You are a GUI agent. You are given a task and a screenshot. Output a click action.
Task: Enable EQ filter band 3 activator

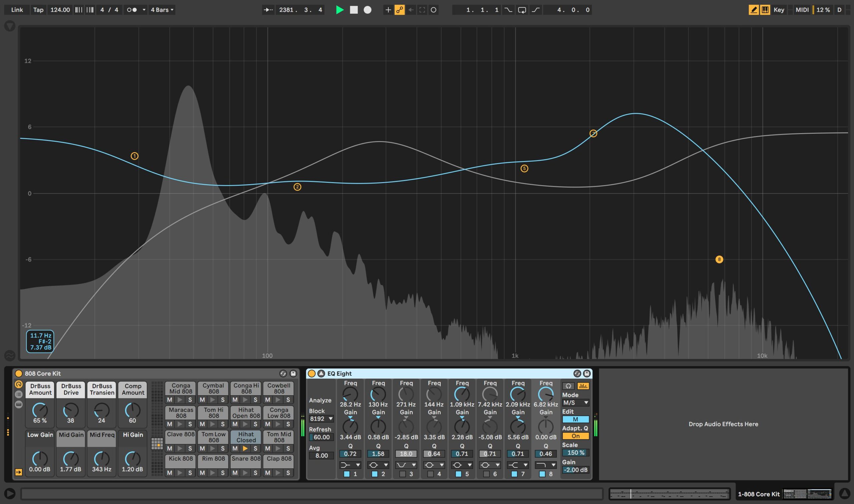402,474
